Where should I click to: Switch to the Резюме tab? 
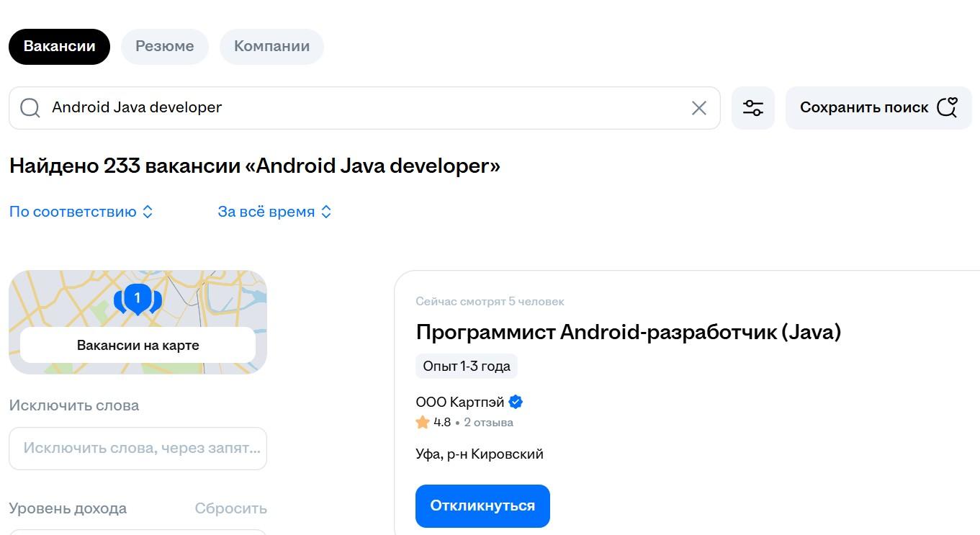(164, 46)
